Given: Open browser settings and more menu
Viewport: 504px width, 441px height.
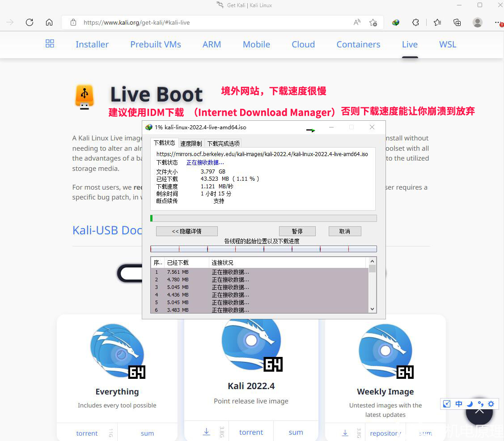Looking at the screenshot, I should 498,22.
